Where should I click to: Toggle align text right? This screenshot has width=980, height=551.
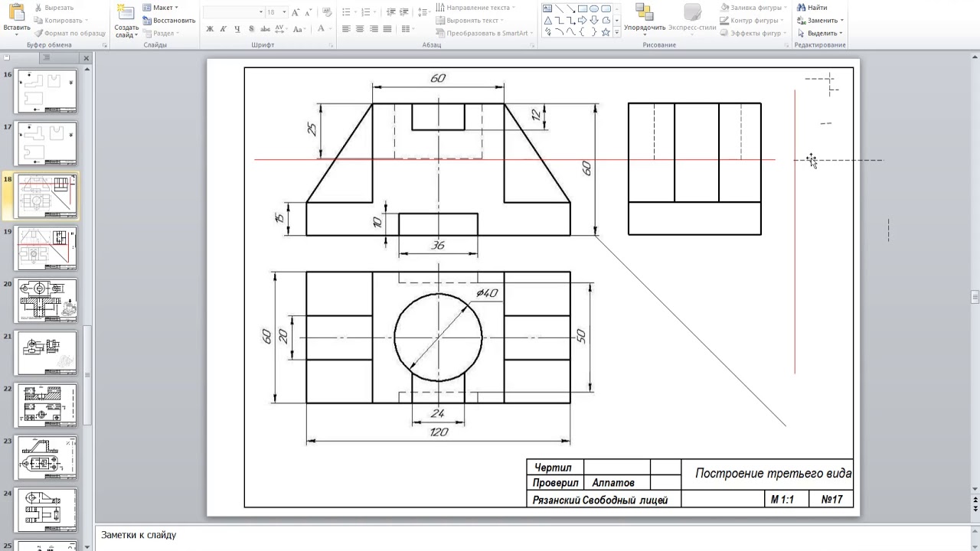(x=374, y=29)
